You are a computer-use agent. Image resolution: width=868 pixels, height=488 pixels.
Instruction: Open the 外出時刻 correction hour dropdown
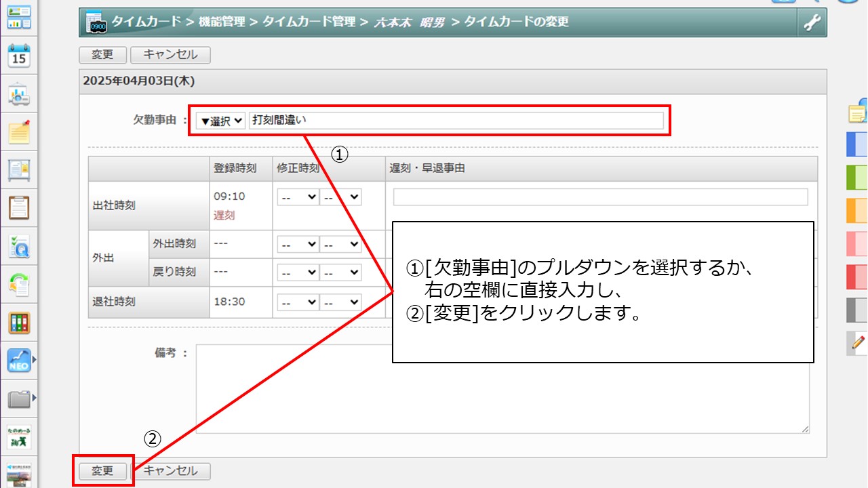(x=298, y=244)
